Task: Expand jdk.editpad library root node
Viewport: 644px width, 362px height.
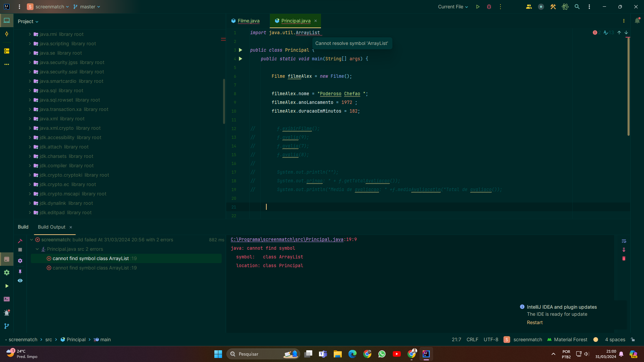Action: (30, 213)
